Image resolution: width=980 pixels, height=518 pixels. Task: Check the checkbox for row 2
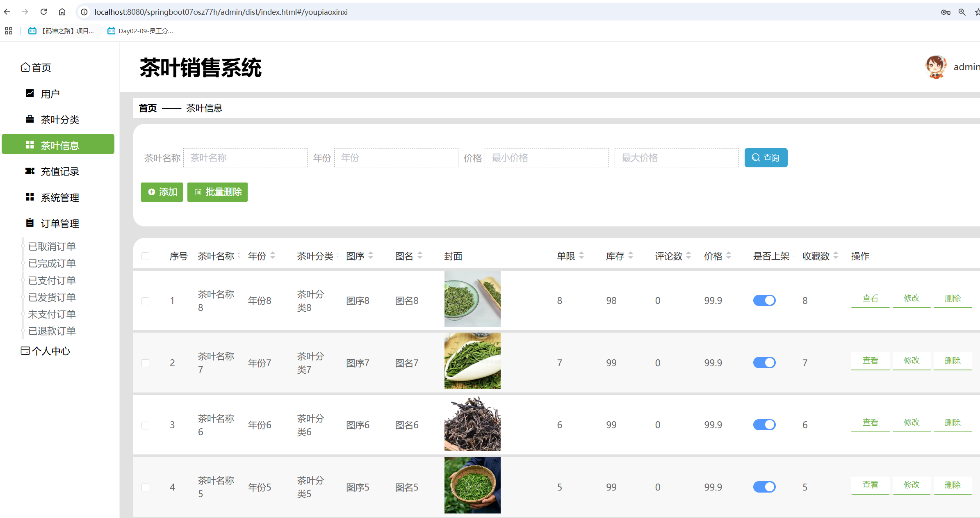(x=145, y=363)
